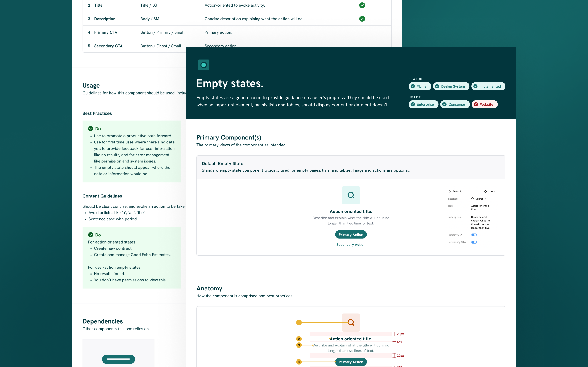Click the four-diamond component icon in properties panel
This screenshot has width=588, height=367.
485,192
